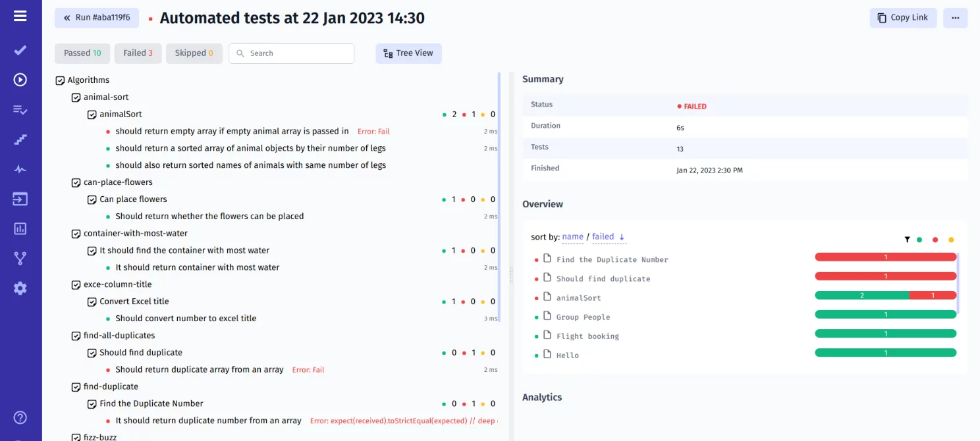Switch to the Failed tab

tap(138, 53)
